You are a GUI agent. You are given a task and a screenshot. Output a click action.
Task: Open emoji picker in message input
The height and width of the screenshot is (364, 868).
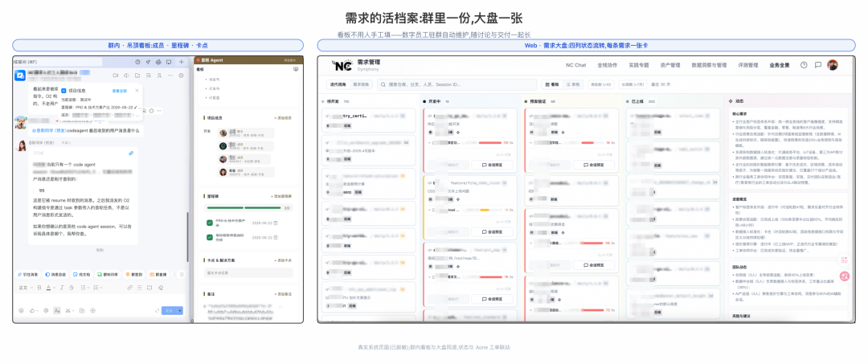(21, 310)
